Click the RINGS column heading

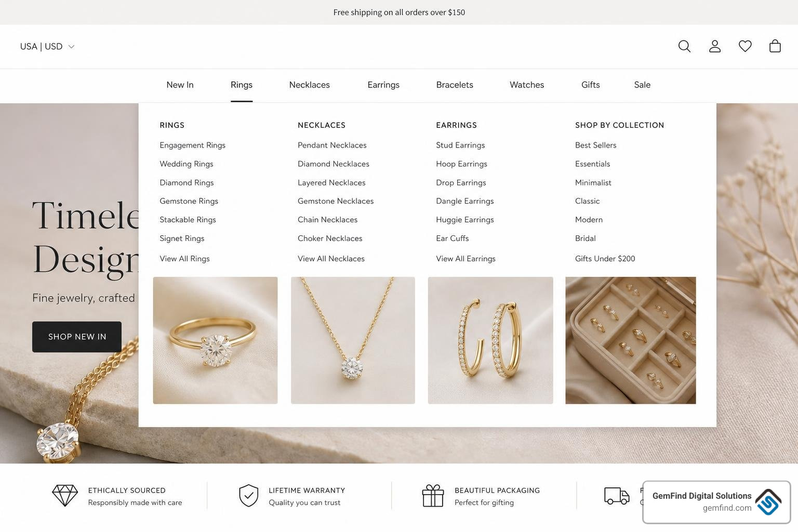coord(172,125)
